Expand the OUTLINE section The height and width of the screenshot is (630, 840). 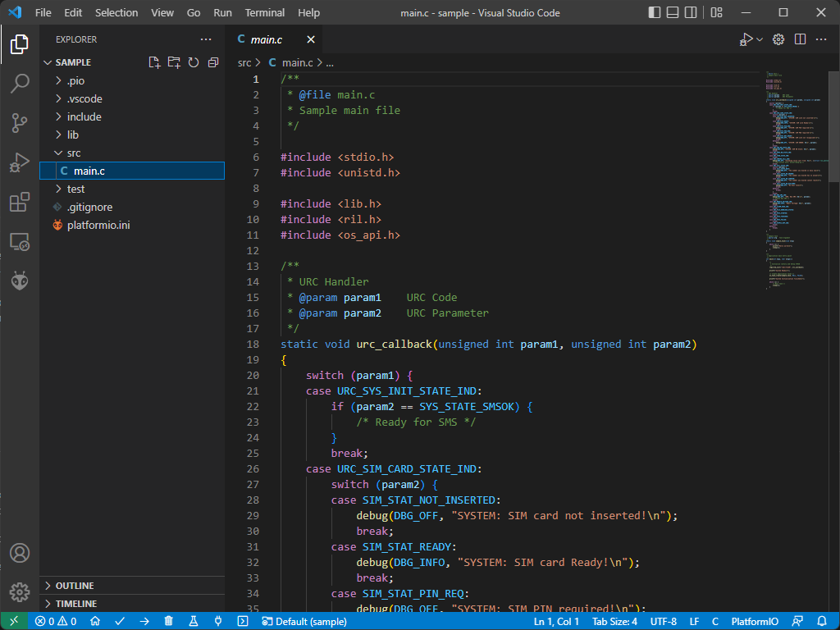132,586
